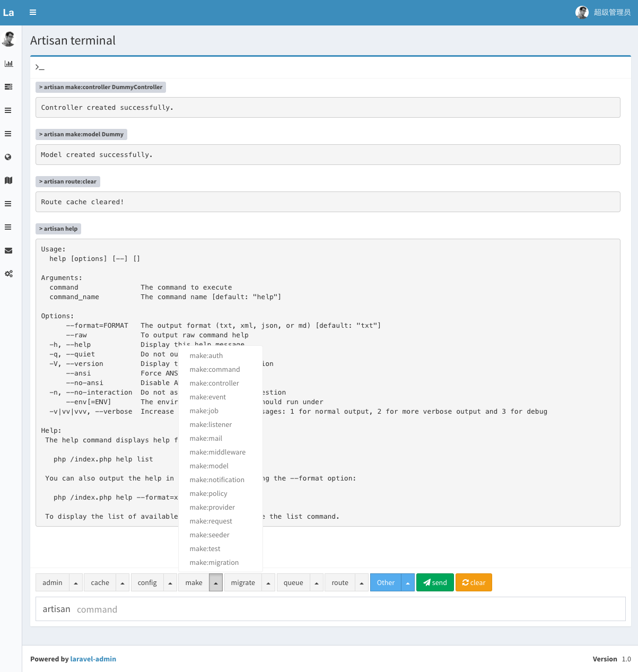638x672 pixels.
Task: Select make:job from the menu
Action: [221, 411]
